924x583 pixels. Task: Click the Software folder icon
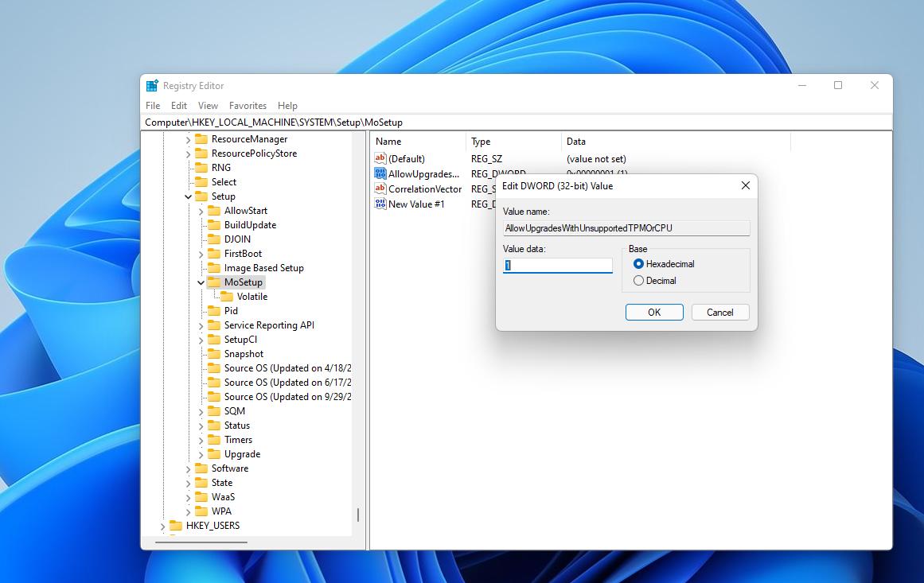(201, 468)
